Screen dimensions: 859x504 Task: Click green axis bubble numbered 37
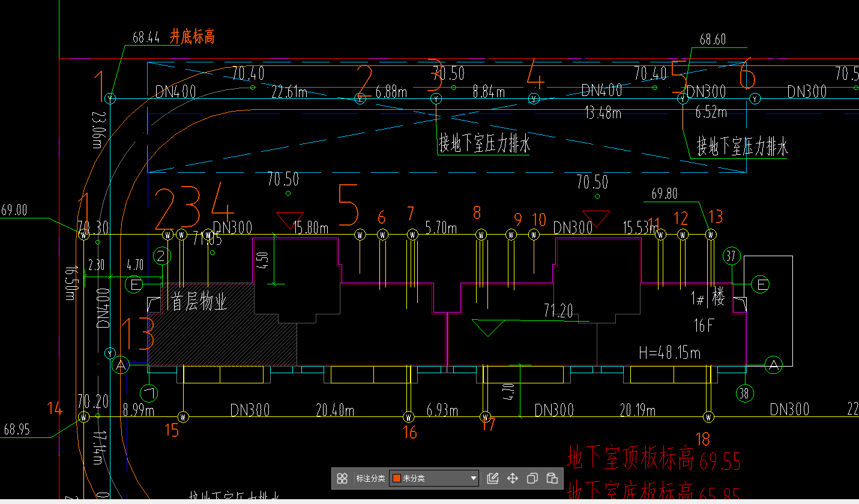731,255
